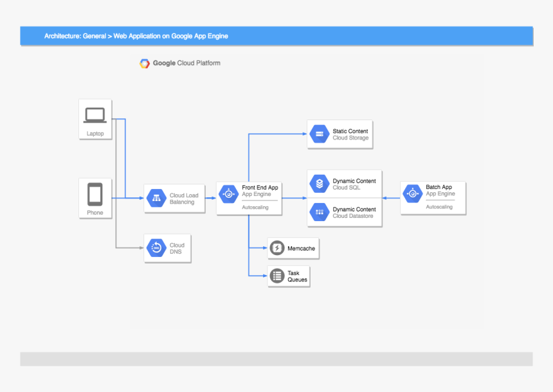This screenshot has width=553, height=392.
Task: Click the Cloud Datastore icon
Action: [x=319, y=212]
